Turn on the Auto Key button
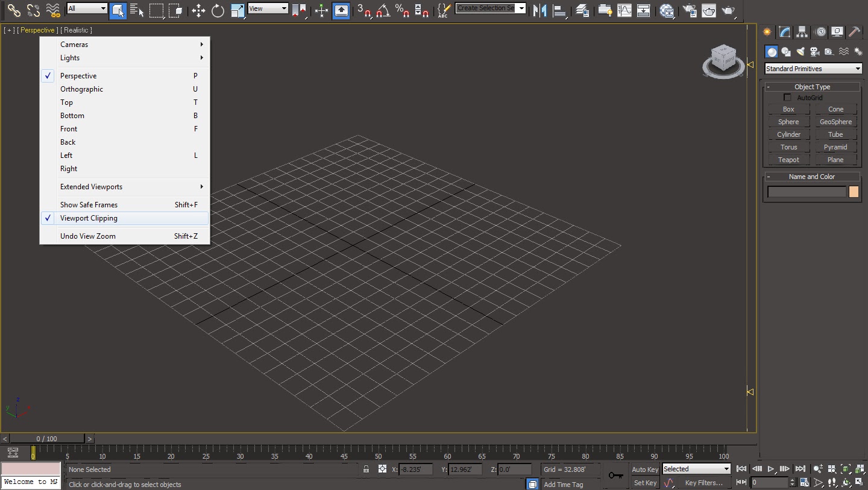 pos(644,470)
